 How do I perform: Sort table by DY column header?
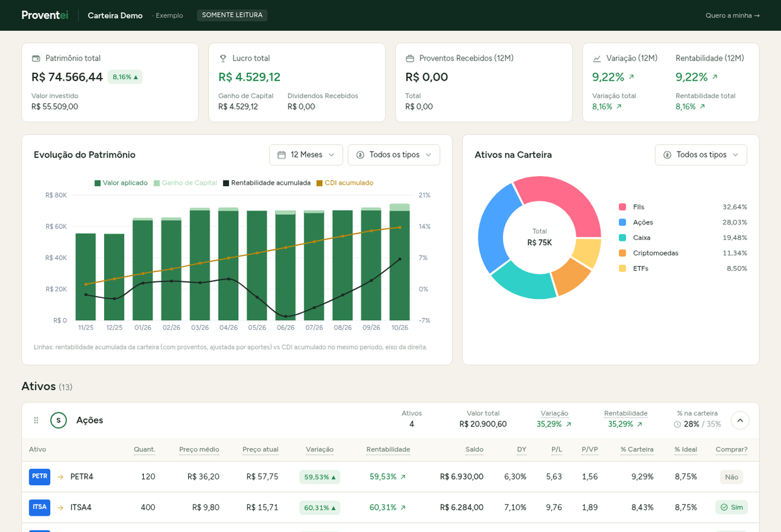521,449
